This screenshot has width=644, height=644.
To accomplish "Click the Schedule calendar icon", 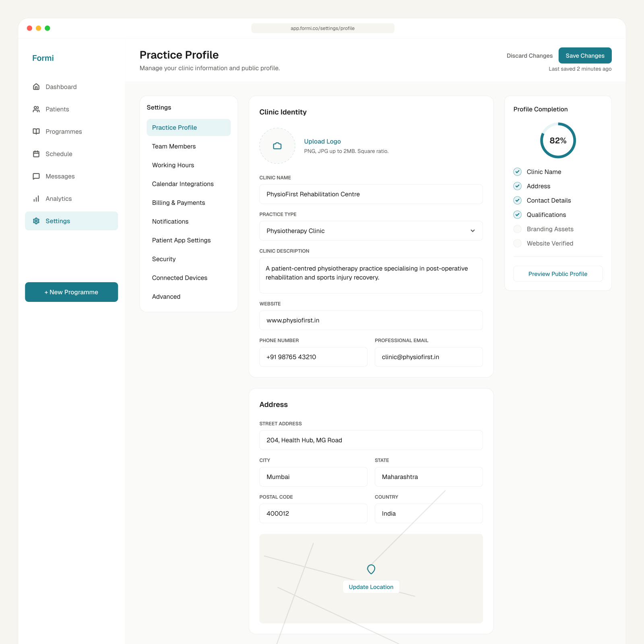I will (x=36, y=154).
